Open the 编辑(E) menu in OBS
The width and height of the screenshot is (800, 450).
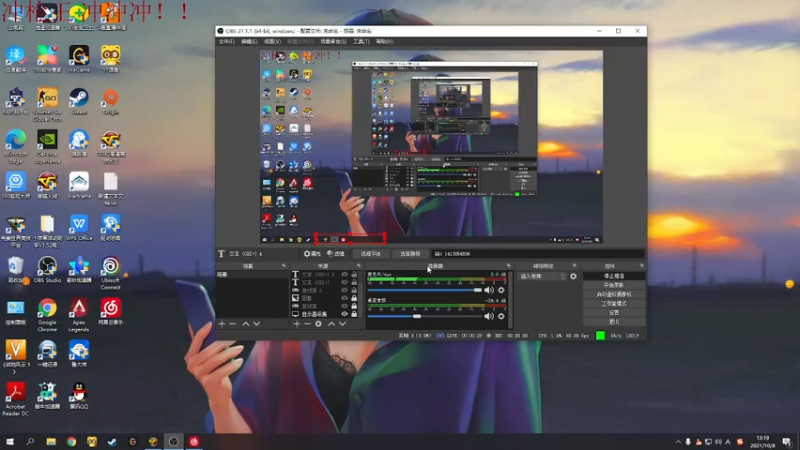click(x=249, y=41)
